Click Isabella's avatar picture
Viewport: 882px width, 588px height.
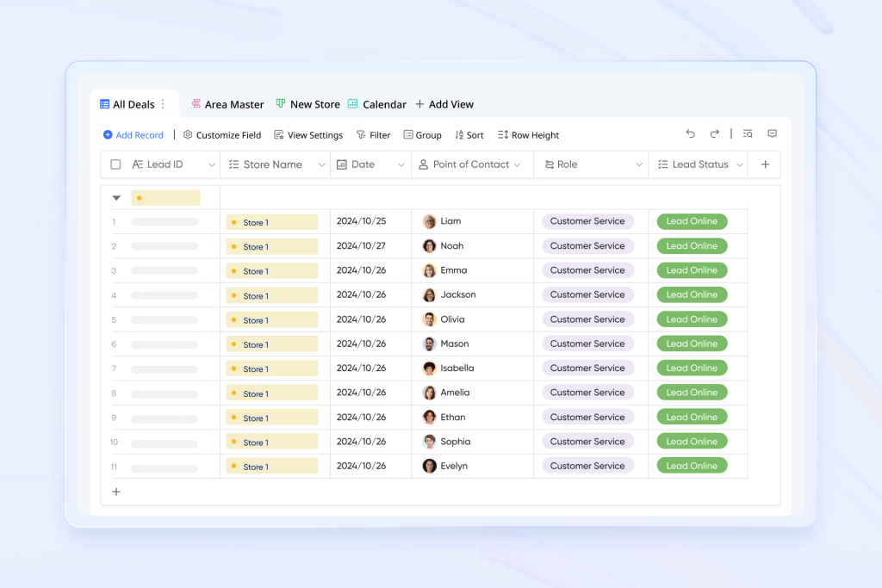pyautogui.click(x=429, y=368)
